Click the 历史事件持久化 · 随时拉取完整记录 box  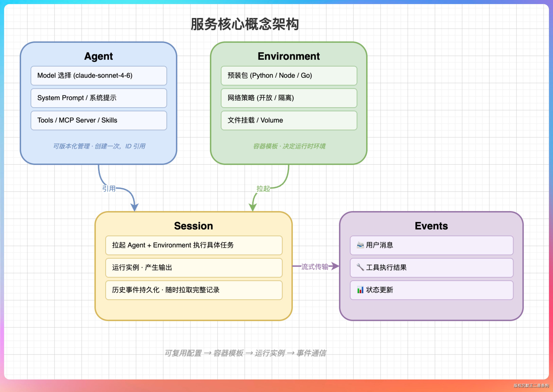(194, 290)
